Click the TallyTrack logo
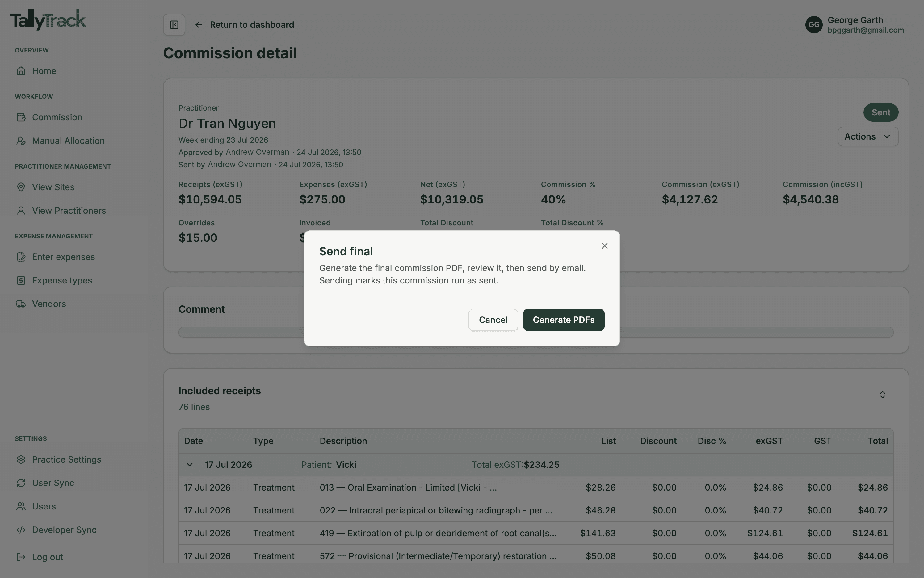Viewport: 924px width, 578px height. click(48, 19)
